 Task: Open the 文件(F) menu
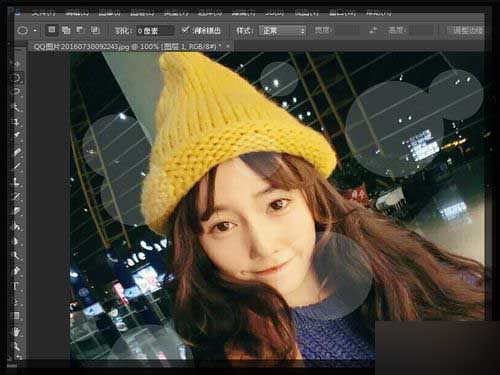43,13
